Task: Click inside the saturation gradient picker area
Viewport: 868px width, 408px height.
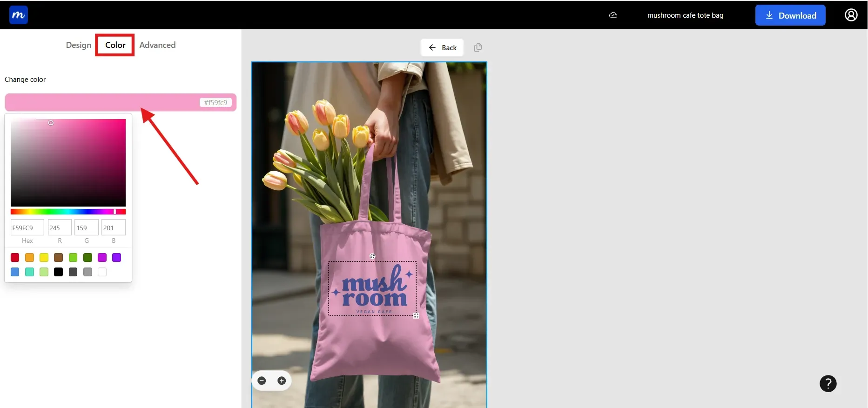Action: tap(68, 162)
